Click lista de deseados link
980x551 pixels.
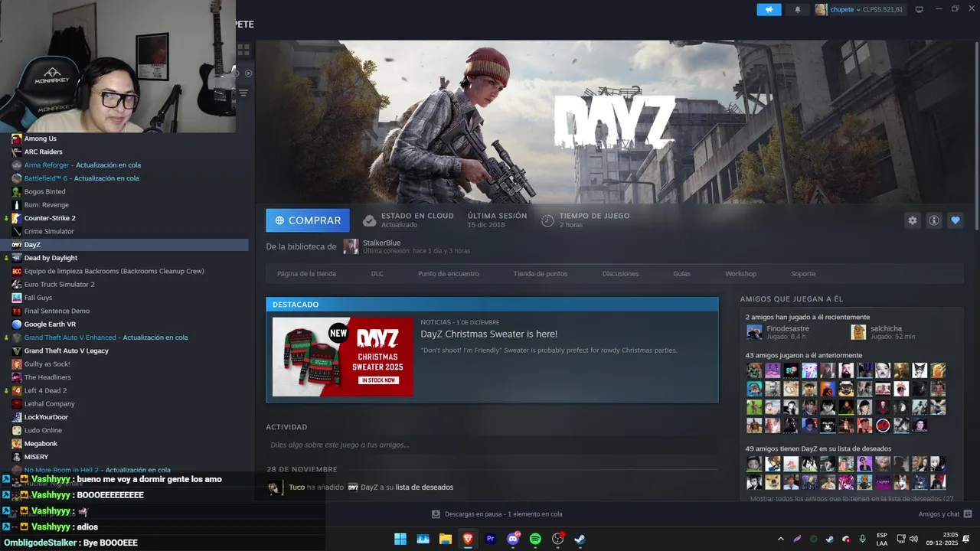tap(424, 487)
